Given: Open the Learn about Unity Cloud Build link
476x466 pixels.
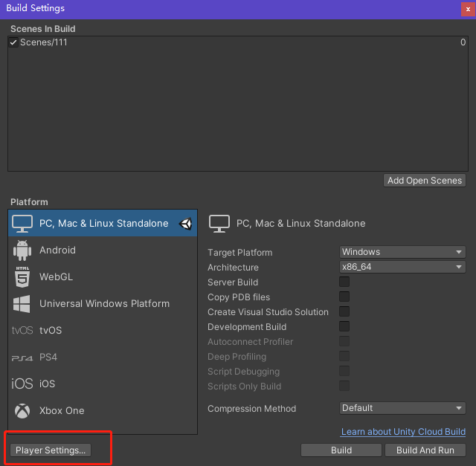Looking at the screenshot, I should point(403,432).
